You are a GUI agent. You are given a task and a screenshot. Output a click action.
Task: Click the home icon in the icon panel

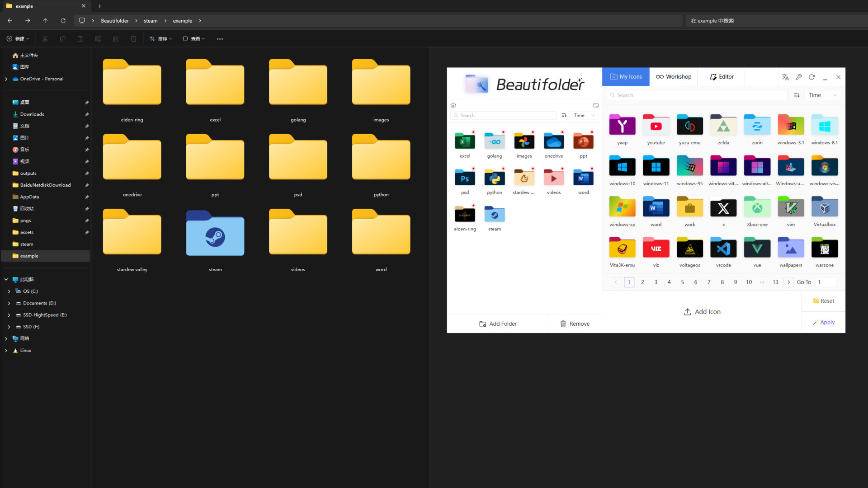453,104
